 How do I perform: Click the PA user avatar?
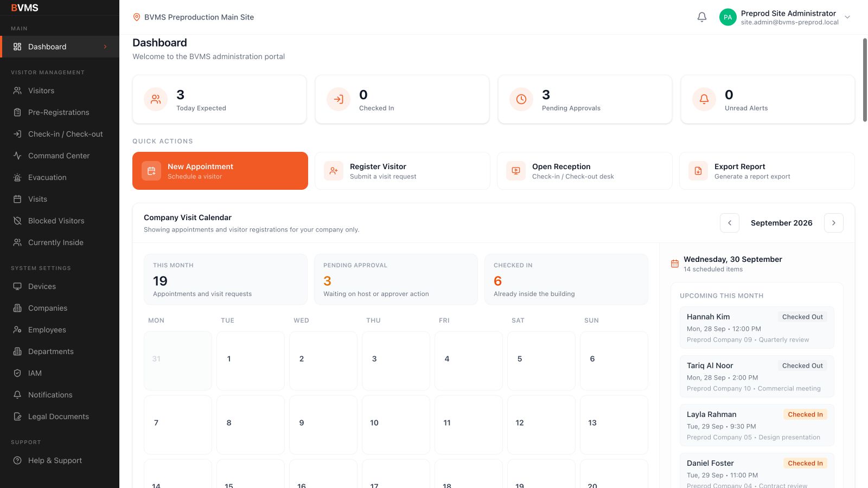click(727, 17)
